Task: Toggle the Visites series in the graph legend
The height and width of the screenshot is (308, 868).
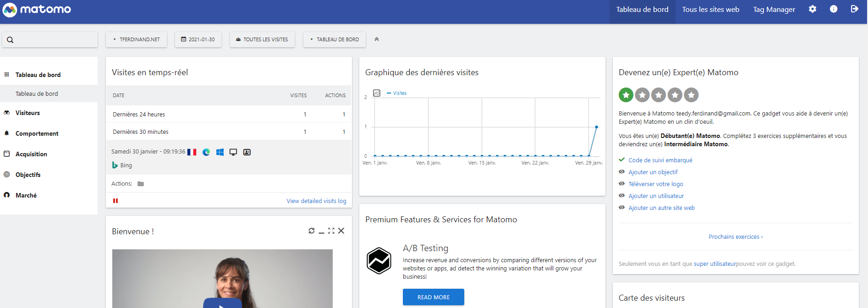Action: [396, 93]
